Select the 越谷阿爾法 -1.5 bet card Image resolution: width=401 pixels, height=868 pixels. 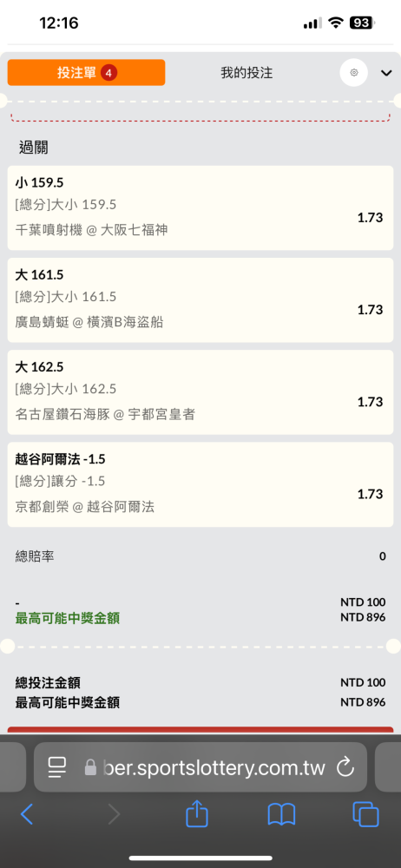pyautogui.click(x=200, y=484)
